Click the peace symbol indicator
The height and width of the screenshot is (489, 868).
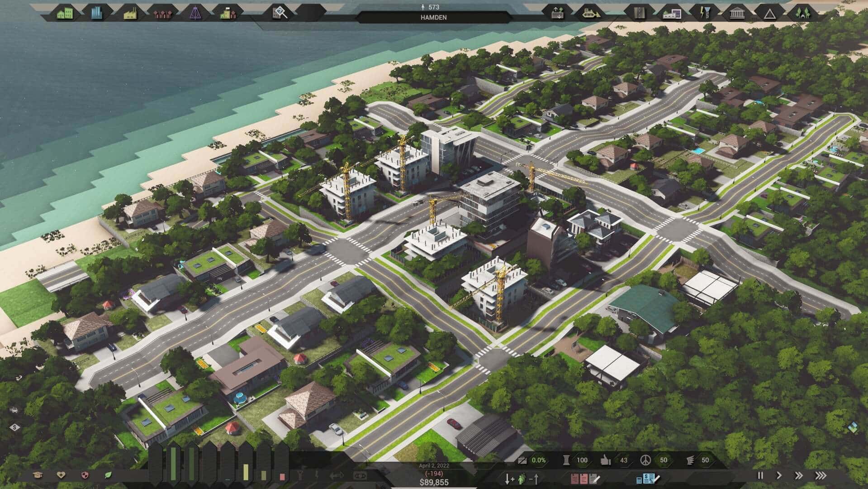tap(645, 460)
